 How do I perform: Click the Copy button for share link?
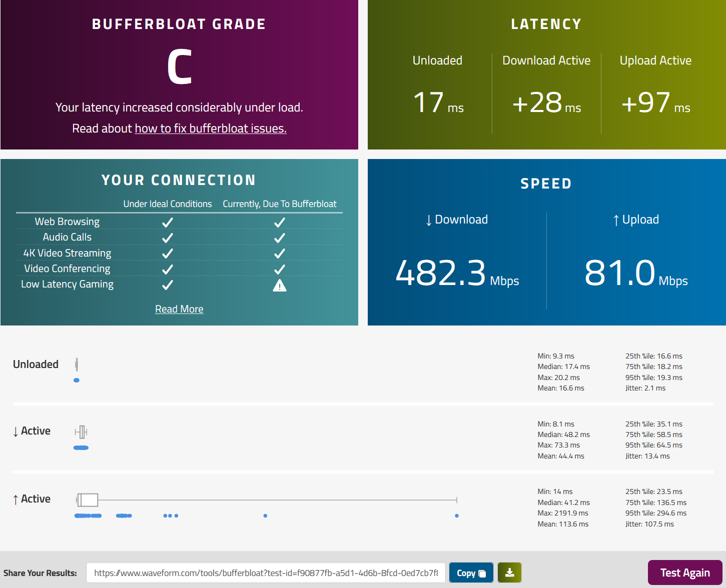(471, 572)
